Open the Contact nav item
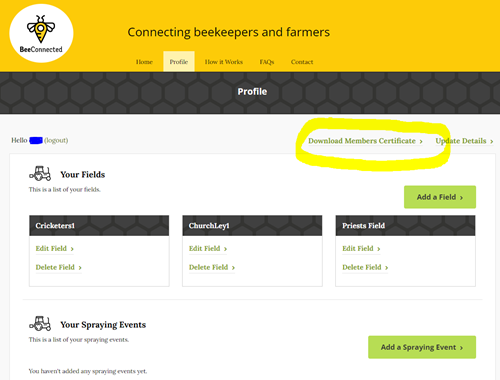The width and height of the screenshot is (500, 380). coord(302,62)
